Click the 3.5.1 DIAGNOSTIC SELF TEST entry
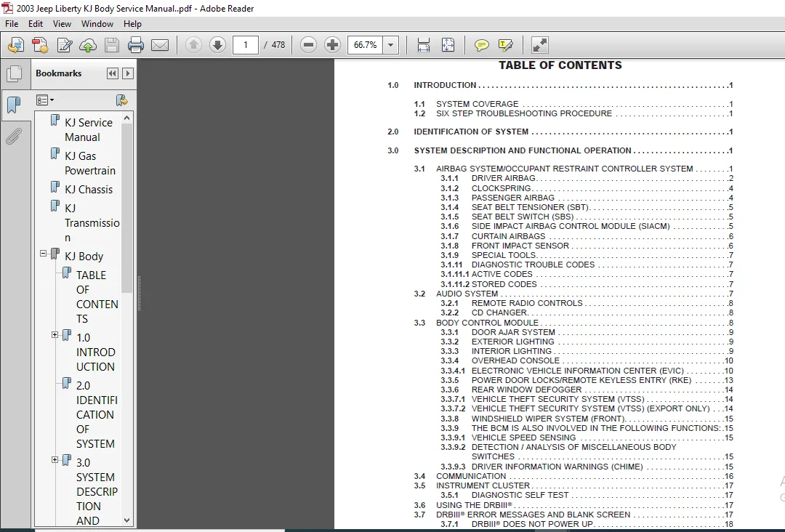 click(x=587, y=495)
